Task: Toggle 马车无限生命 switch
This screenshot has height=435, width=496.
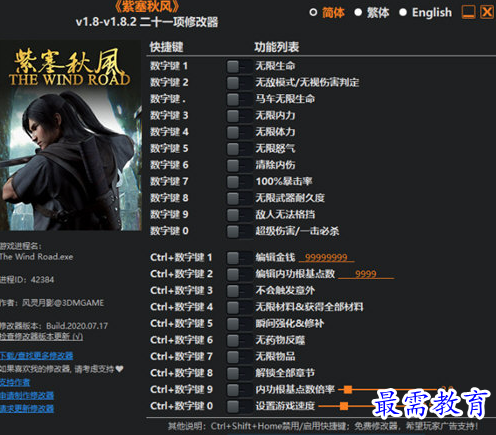Action: click(x=239, y=99)
